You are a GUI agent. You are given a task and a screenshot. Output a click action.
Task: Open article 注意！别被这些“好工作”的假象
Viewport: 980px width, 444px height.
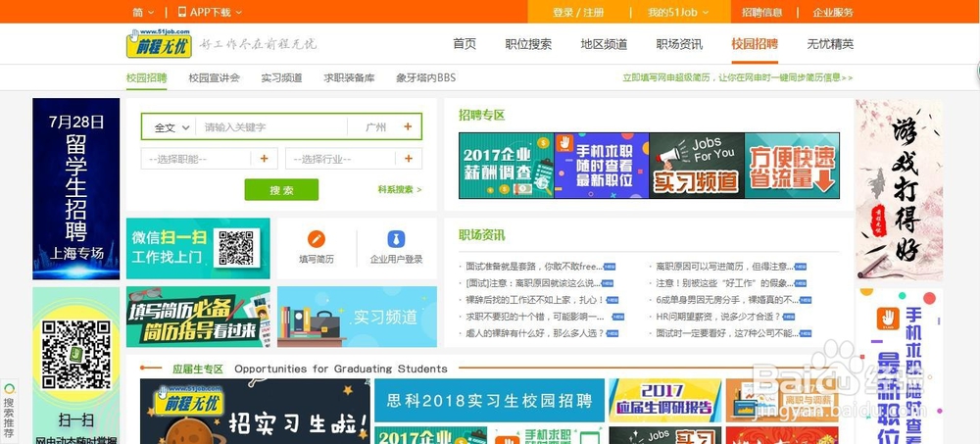(725, 283)
